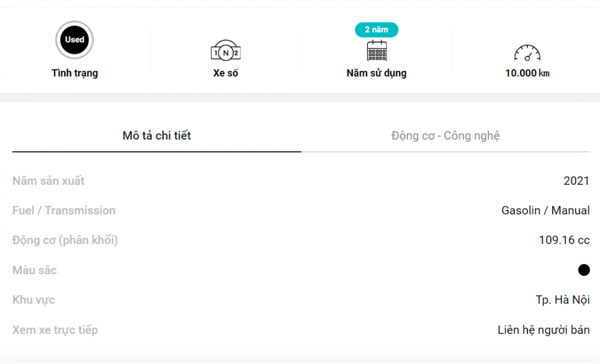The width and height of the screenshot is (600, 364).
Task: Click the Used condition badge icon
Action: (x=74, y=40)
